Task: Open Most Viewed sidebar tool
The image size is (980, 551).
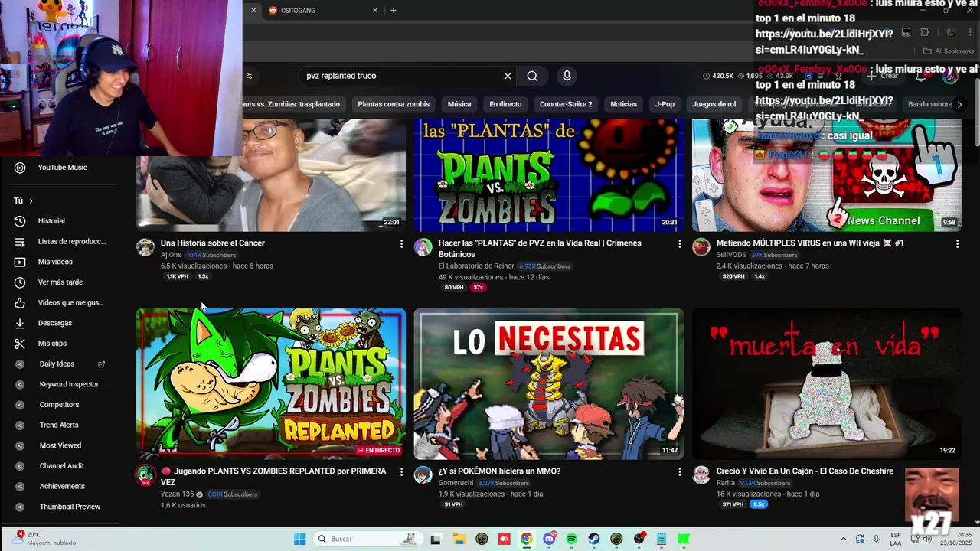Action: tap(61, 445)
